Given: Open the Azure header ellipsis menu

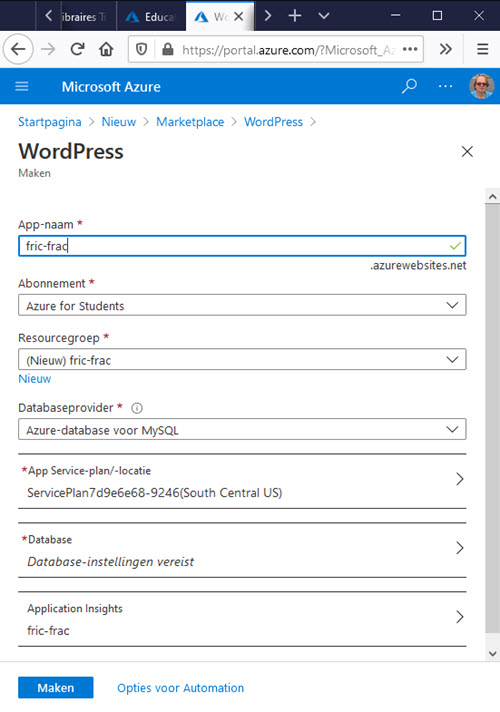Looking at the screenshot, I should [x=446, y=86].
